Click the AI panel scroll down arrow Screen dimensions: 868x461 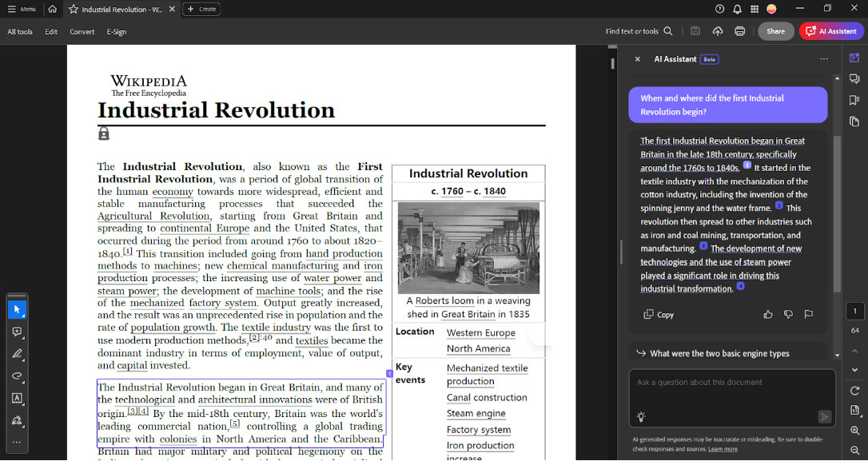point(837,355)
